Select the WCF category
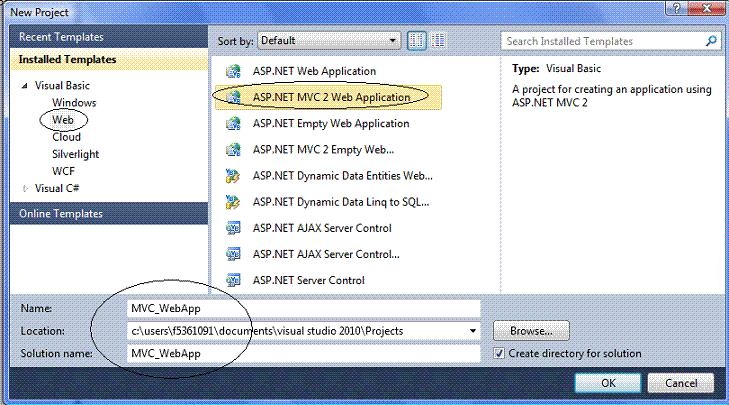Image resolution: width=729 pixels, height=405 pixels. coord(63,171)
